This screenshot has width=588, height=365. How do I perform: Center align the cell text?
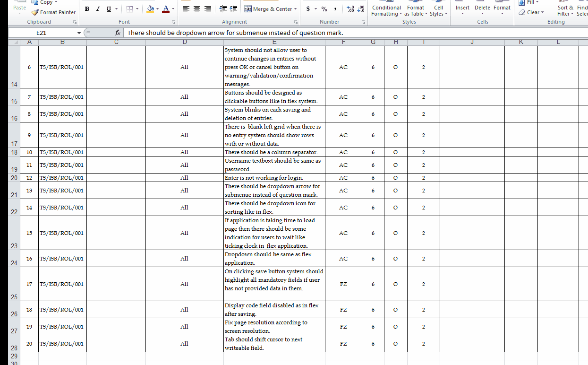197,9
